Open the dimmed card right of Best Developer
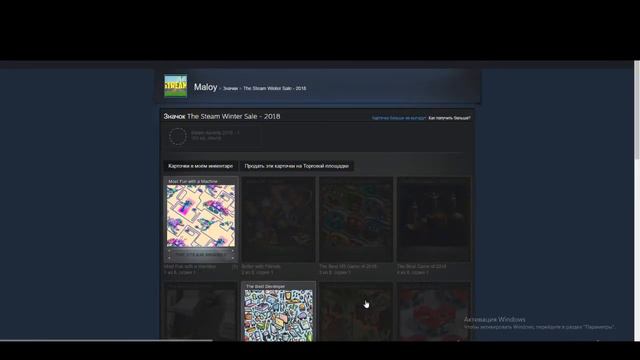Viewport: 640px width, 360px height. [x=356, y=311]
